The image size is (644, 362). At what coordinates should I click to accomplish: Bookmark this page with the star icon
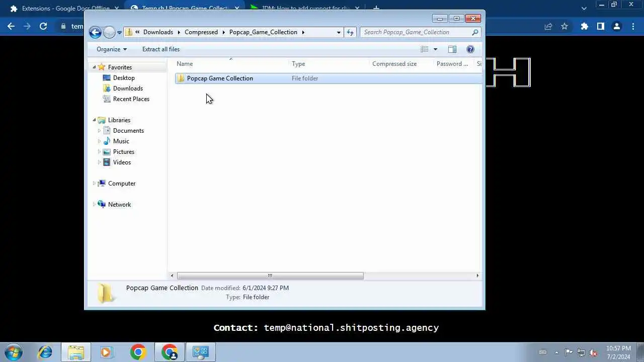(565, 26)
